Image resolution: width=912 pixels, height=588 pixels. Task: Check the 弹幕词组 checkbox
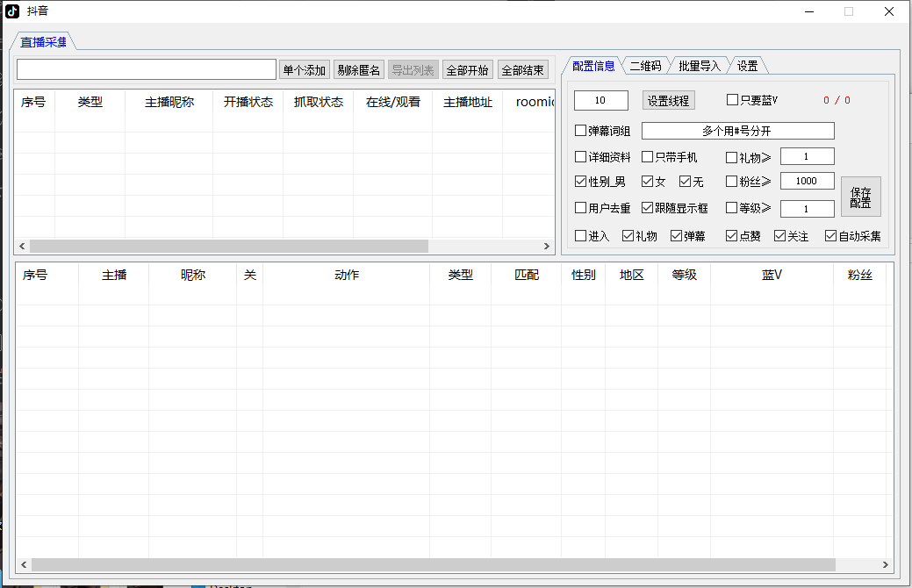coord(580,130)
